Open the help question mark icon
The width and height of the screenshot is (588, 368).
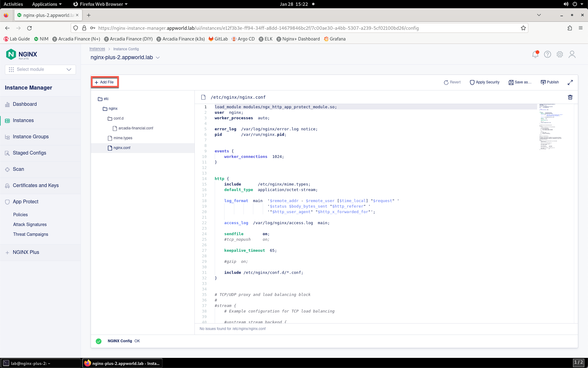548,54
